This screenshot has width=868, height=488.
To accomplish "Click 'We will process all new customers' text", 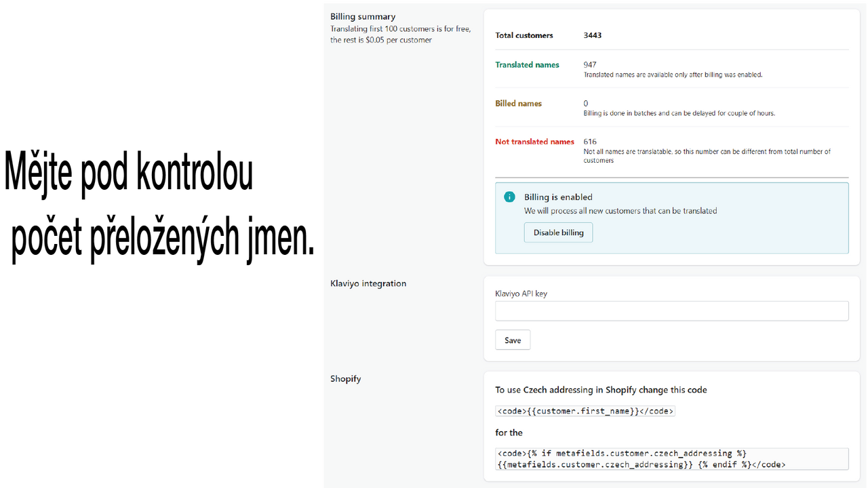I will click(x=620, y=211).
